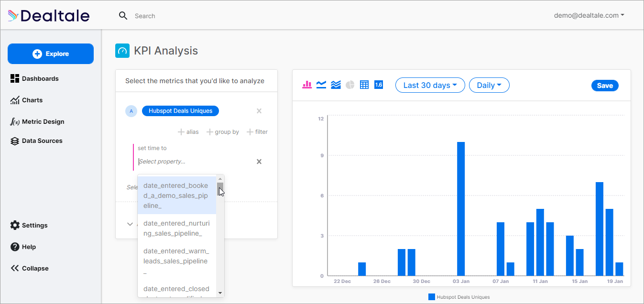Select the table view icon
The height and width of the screenshot is (304, 644).
[364, 85]
